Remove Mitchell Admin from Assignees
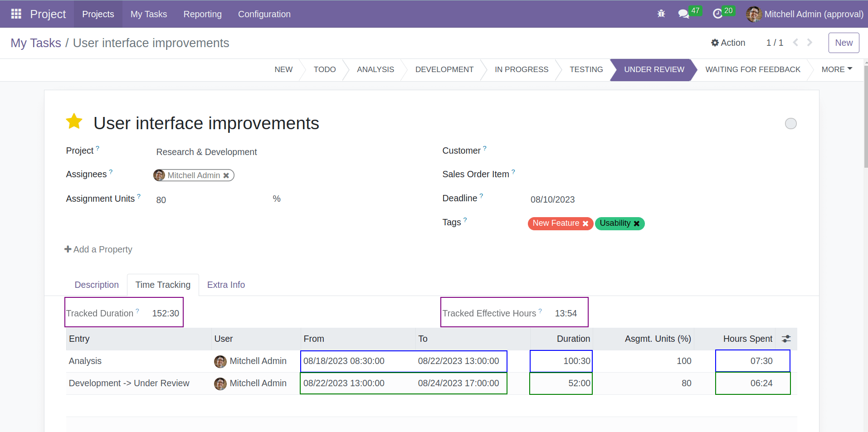 [x=226, y=175]
